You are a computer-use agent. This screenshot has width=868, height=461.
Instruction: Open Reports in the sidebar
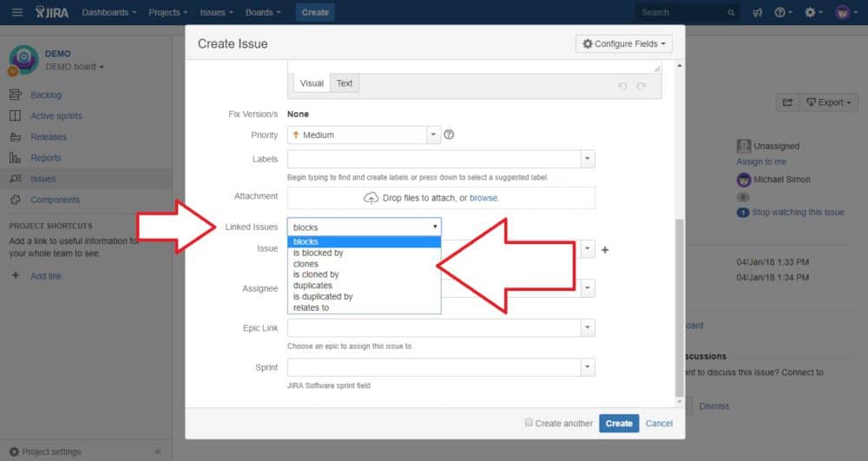[x=45, y=158]
